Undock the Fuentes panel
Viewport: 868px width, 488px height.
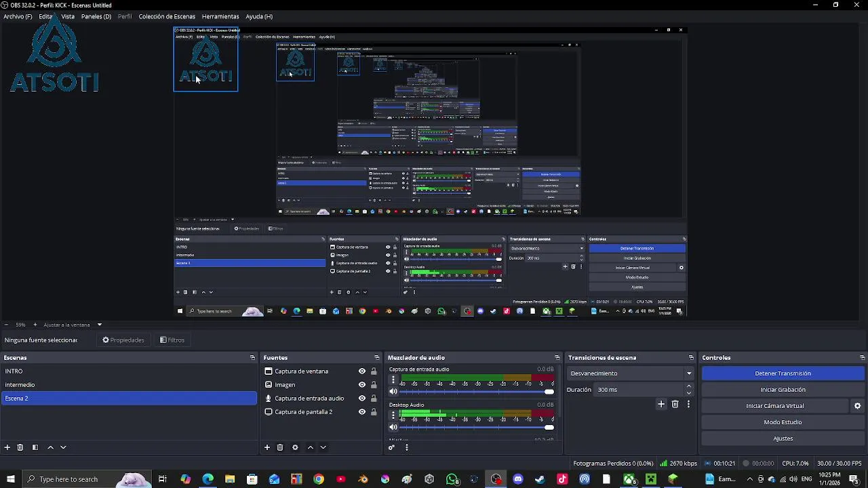click(x=377, y=358)
